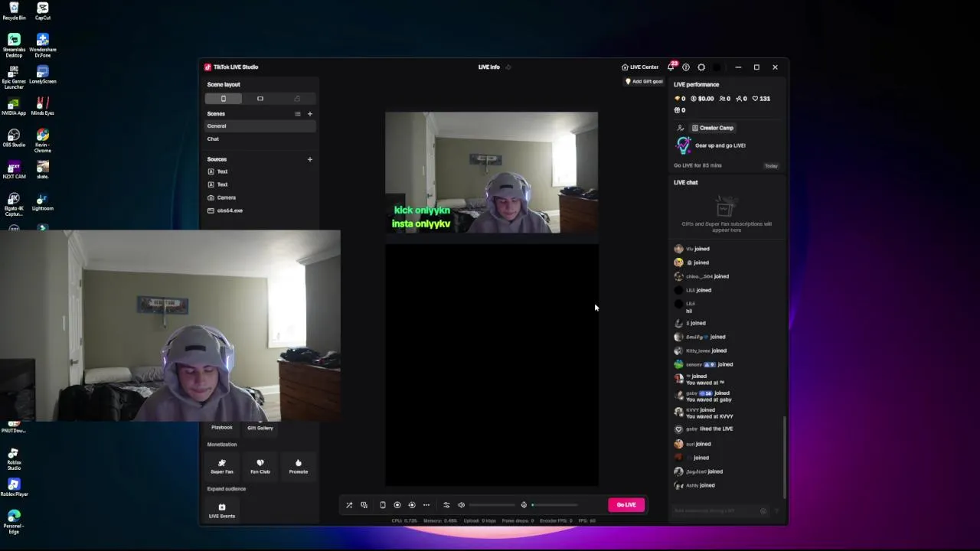Open Epic Games Launcher desktop icon
Image resolution: width=980 pixels, height=551 pixels.
[14, 77]
